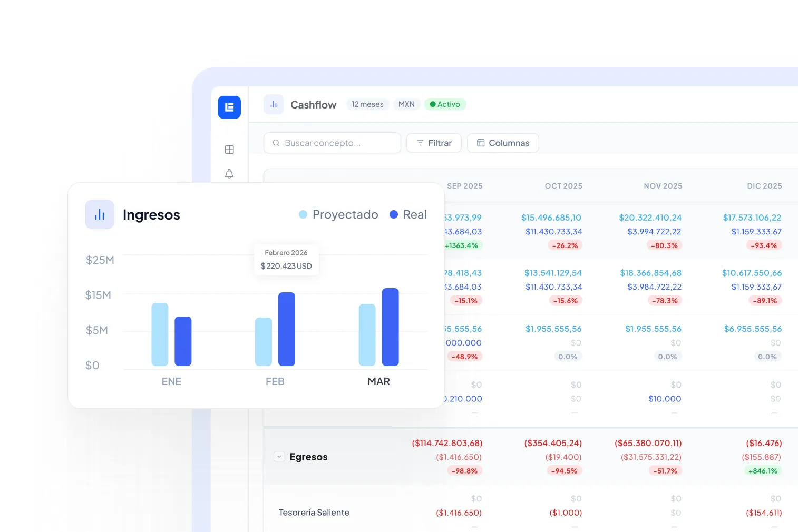This screenshot has height=532, width=798.
Task: Click the Cashflow title
Action: tap(314, 105)
